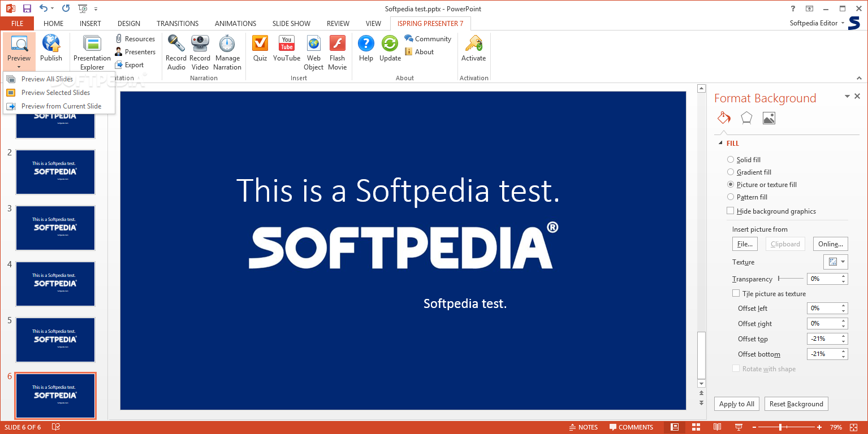Image resolution: width=868 pixels, height=434 pixels.
Task: Open the TRANSITIONS tab
Action: click(178, 24)
